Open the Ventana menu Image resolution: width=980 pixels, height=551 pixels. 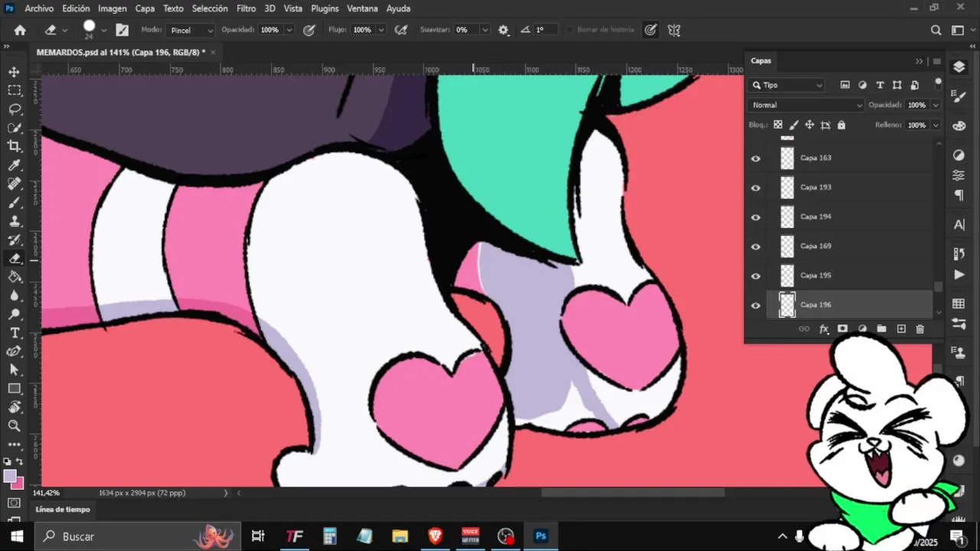click(362, 8)
